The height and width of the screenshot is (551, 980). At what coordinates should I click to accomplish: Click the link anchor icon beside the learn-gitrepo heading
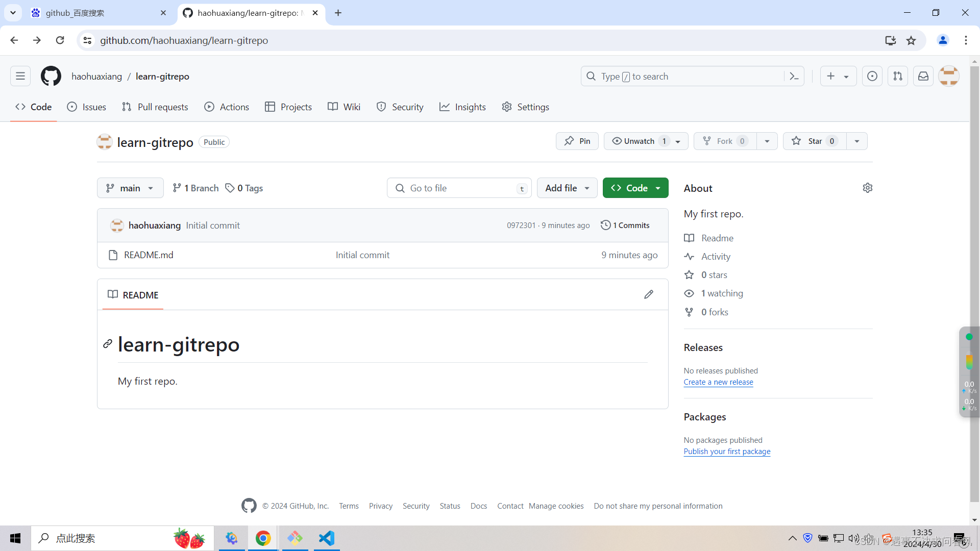click(108, 344)
